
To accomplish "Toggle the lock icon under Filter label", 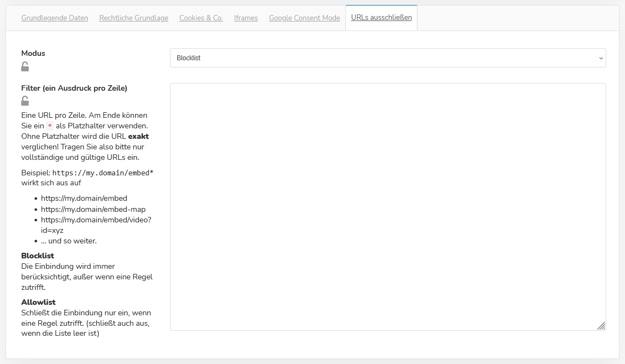I will pyautogui.click(x=25, y=101).
